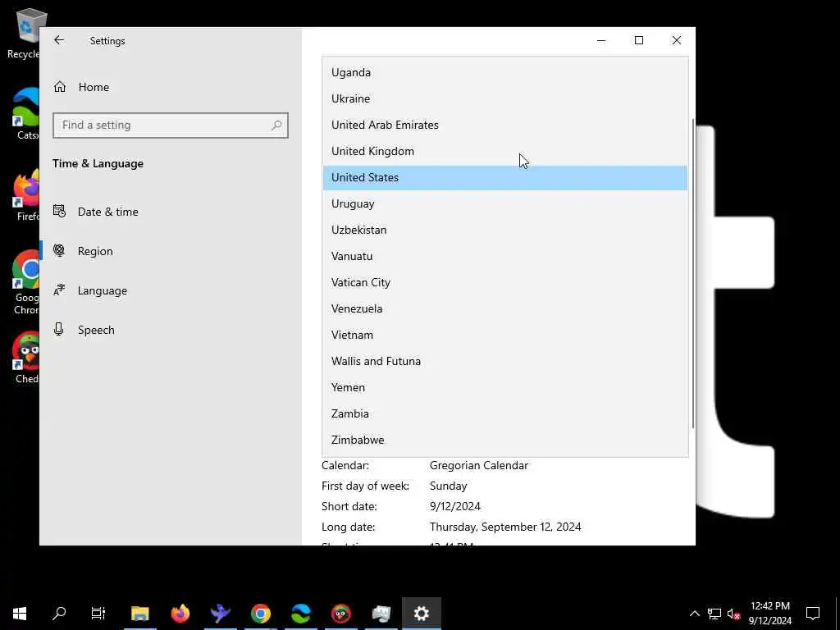The width and height of the screenshot is (840, 630).
Task: Click the microphone icon beside Speech
Action: tap(59, 329)
